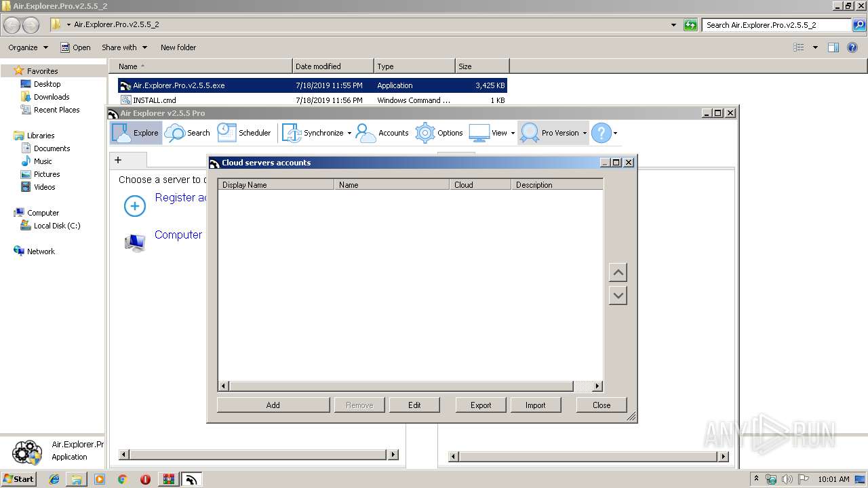
Task: Launch Internet Explorer from taskbar
Action: click(54, 479)
